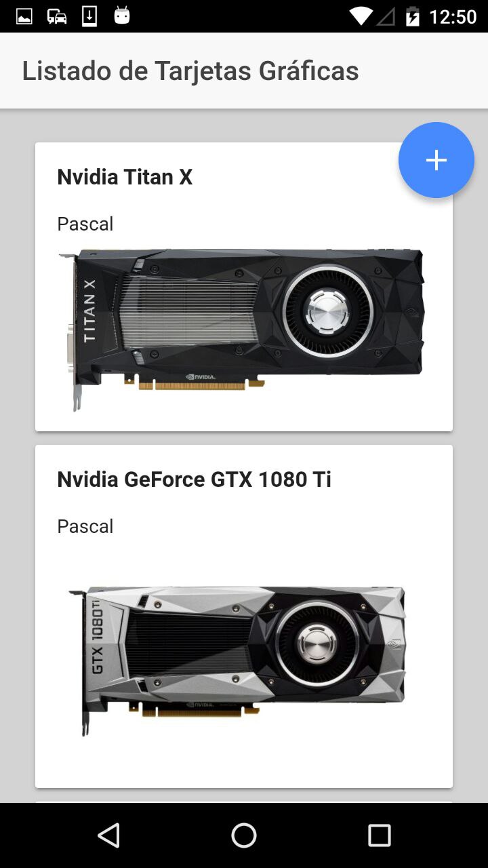Tap the Wi-Fi signal status icon

[x=361, y=16]
